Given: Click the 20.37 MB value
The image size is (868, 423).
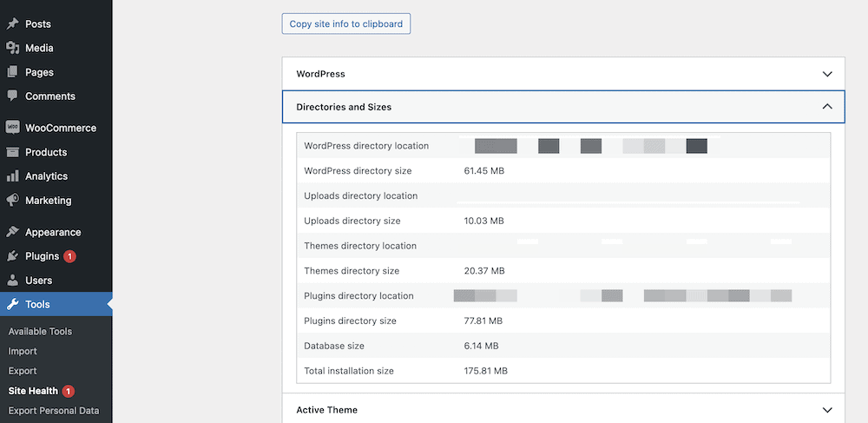Looking at the screenshot, I should (484, 271).
